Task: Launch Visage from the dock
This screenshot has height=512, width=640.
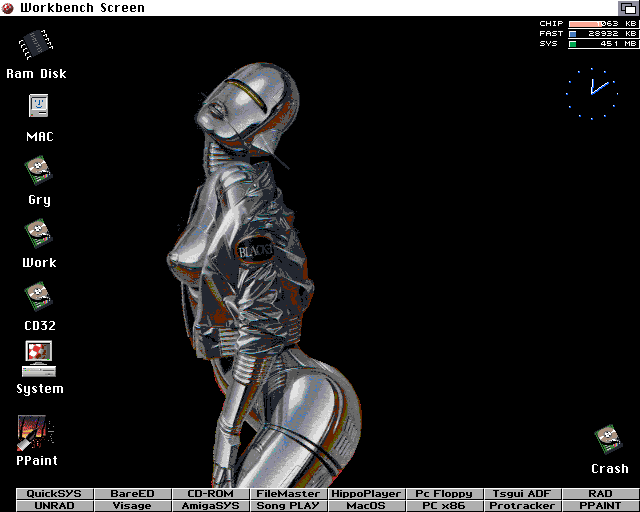Action: (x=133, y=505)
